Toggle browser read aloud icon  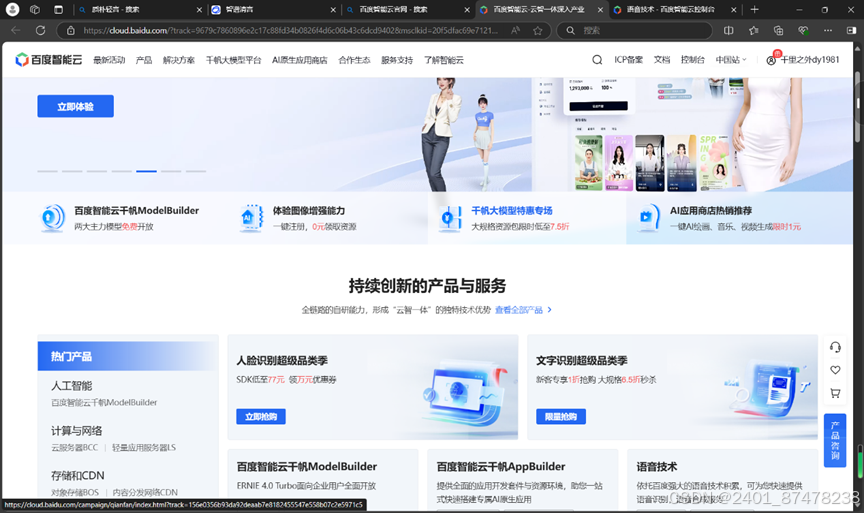coord(515,30)
